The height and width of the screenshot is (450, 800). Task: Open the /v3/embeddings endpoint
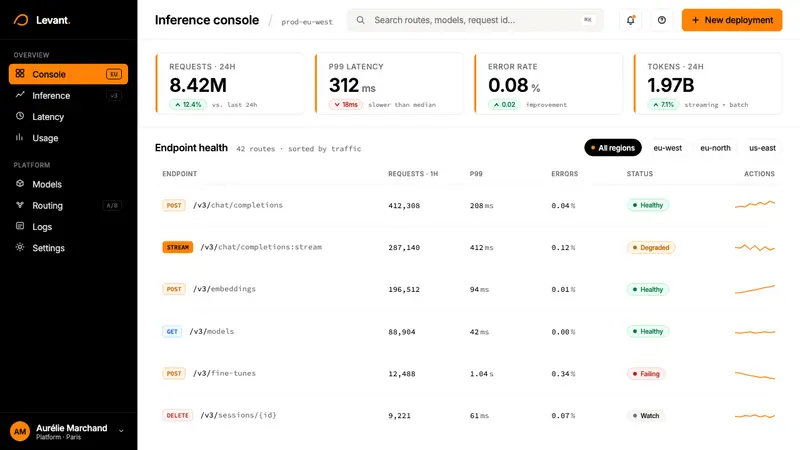[x=224, y=289]
